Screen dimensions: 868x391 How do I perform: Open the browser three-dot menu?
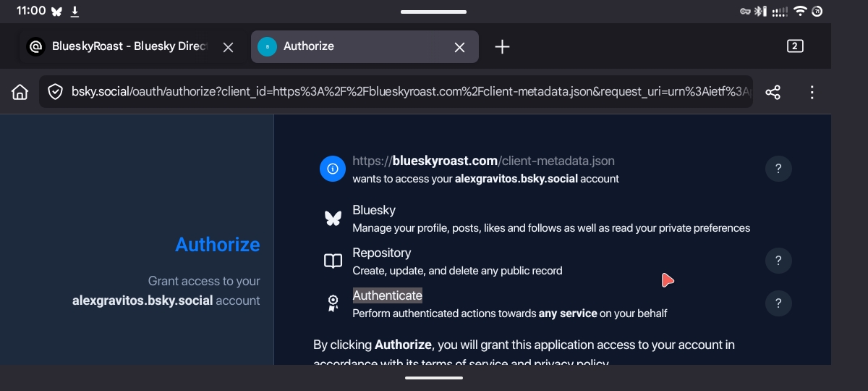812,92
